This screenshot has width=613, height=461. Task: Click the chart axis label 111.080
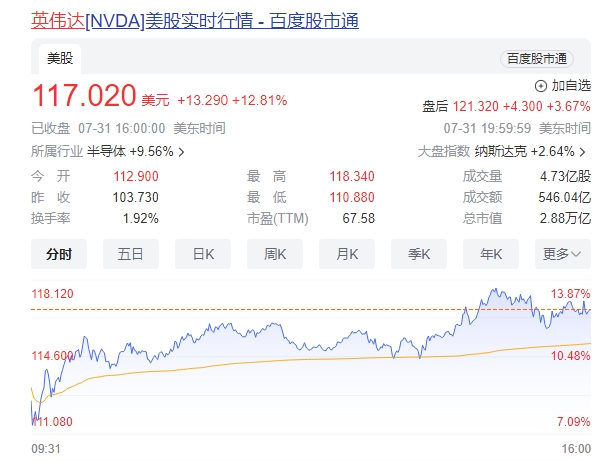coord(52,422)
